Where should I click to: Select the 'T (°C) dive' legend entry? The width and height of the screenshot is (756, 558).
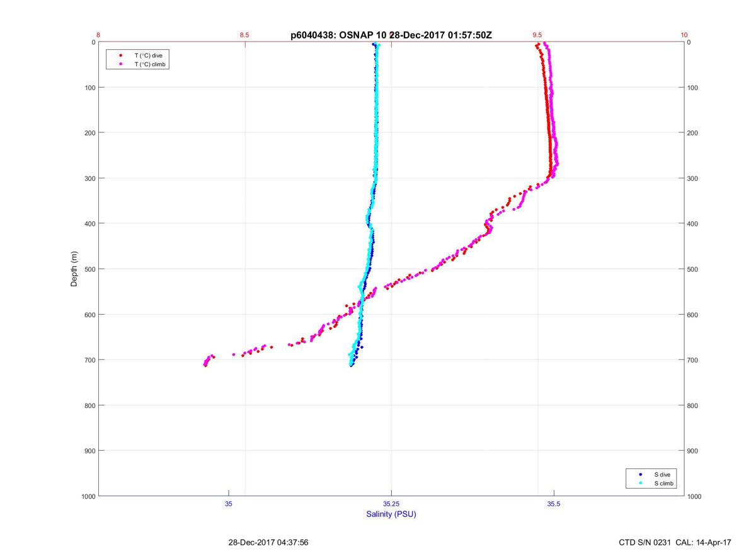149,55
